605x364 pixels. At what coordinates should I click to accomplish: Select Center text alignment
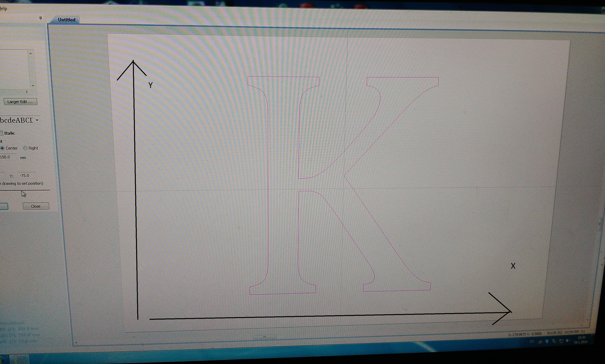pos(2,148)
